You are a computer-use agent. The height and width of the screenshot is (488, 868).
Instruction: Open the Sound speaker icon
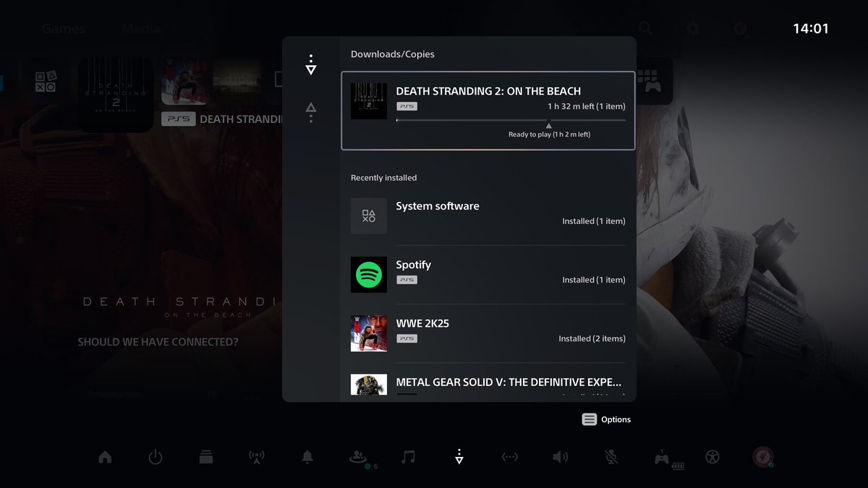coord(560,457)
